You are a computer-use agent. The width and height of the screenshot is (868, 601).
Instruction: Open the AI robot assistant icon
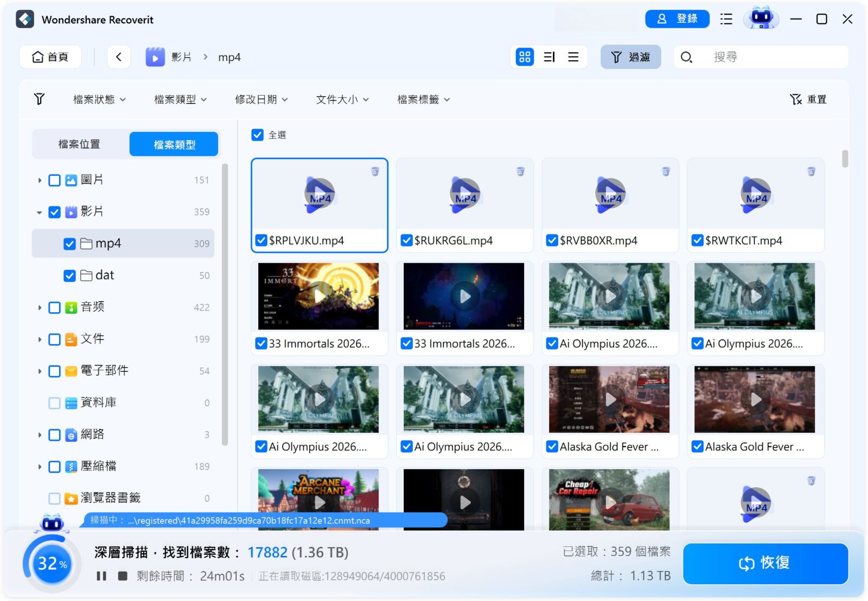pyautogui.click(x=761, y=19)
